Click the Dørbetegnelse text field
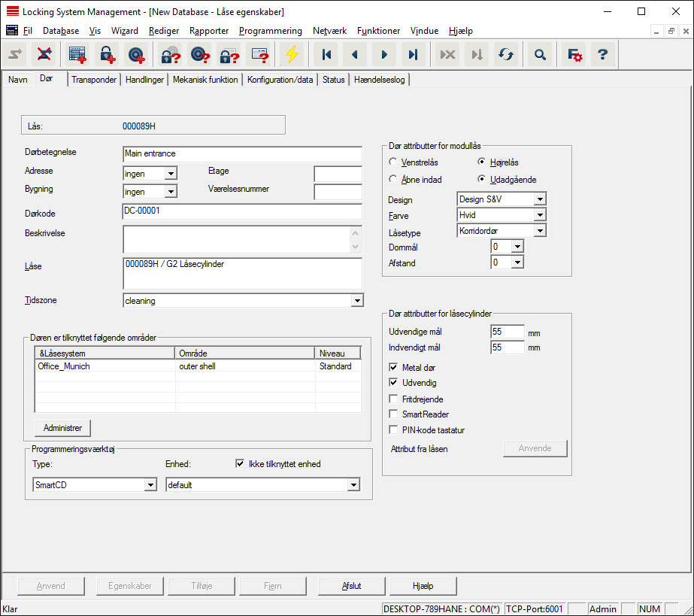Screen dimensions: 694x616 point(241,154)
